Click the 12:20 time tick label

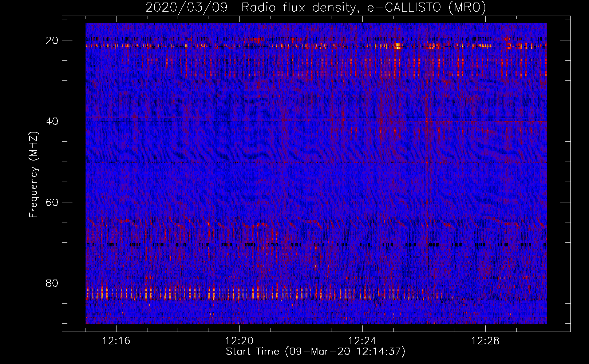click(240, 341)
